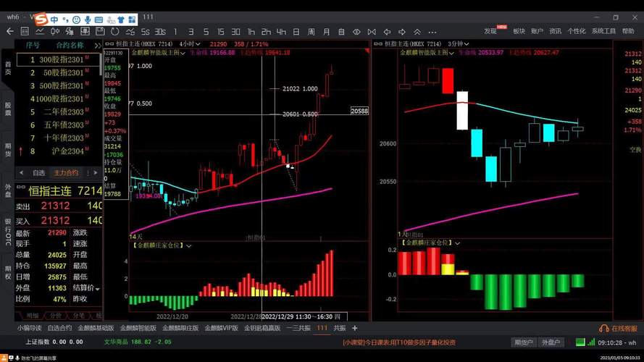Expand the 金麒麟庄家仓位 indicator dropdown in left chart
This screenshot has height=362, width=644.
click(189, 246)
